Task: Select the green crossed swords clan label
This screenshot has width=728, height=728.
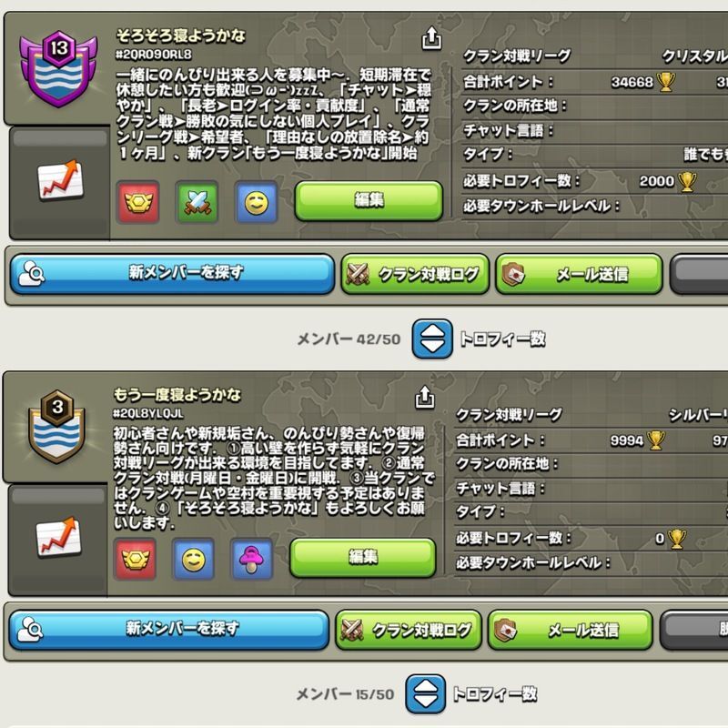Action: coord(197,202)
